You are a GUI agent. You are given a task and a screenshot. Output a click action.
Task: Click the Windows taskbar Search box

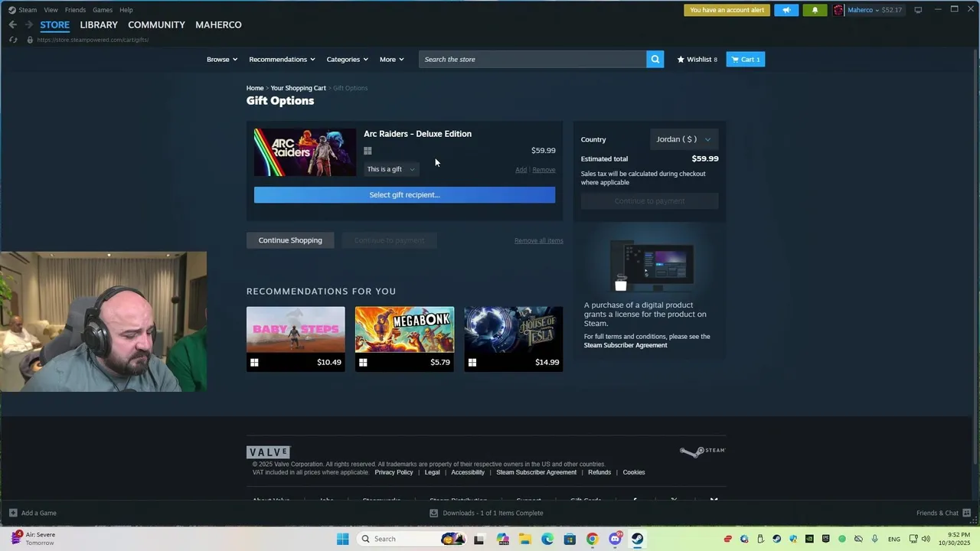click(x=411, y=539)
